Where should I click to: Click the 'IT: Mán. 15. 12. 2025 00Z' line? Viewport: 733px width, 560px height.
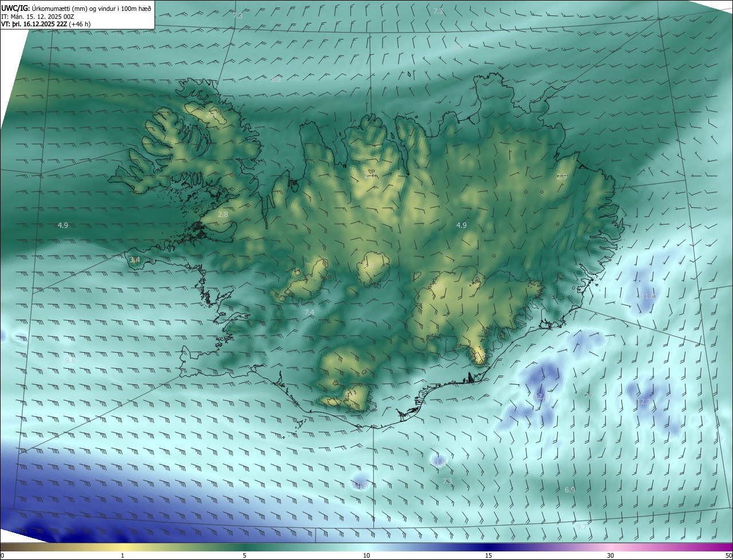click(x=38, y=17)
